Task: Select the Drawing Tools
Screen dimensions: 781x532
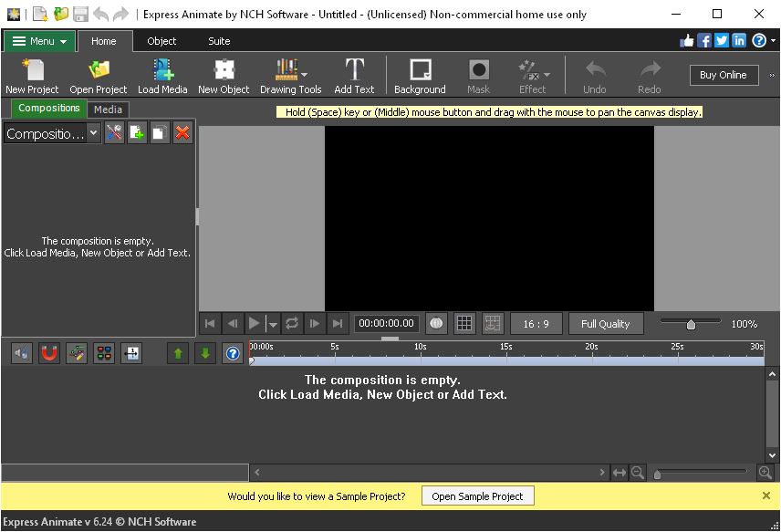Action: point(290,73)
